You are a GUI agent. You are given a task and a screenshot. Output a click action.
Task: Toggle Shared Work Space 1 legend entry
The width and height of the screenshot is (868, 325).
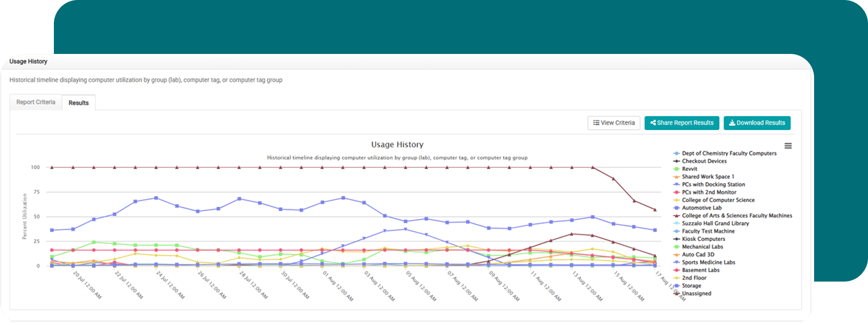(703, 177)
